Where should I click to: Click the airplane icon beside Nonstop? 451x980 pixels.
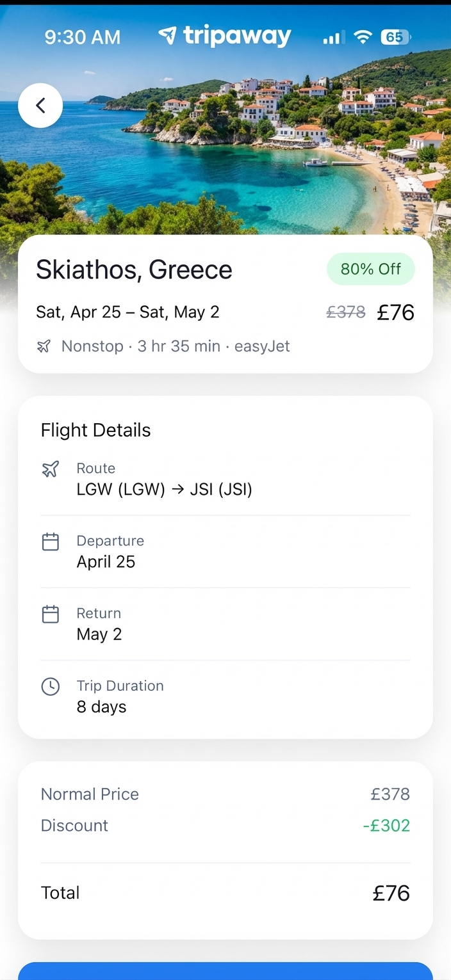pyautogui.click(x=44, y=346)
